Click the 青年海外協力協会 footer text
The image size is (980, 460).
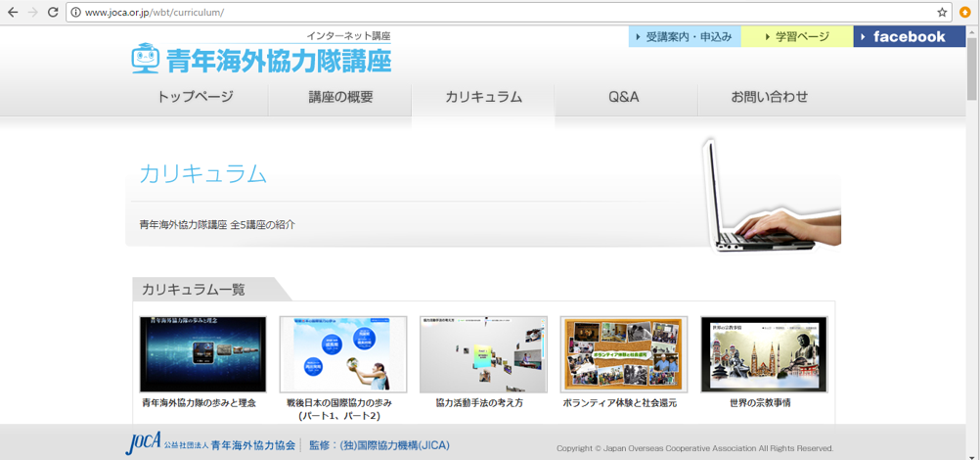[253, 446]
